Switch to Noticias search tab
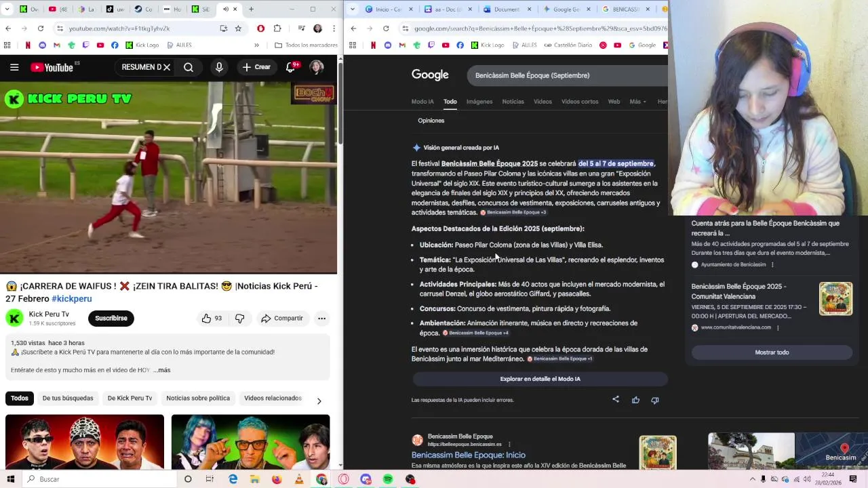The width and height of the screenshot is (868, 488). tap(513, 102)
